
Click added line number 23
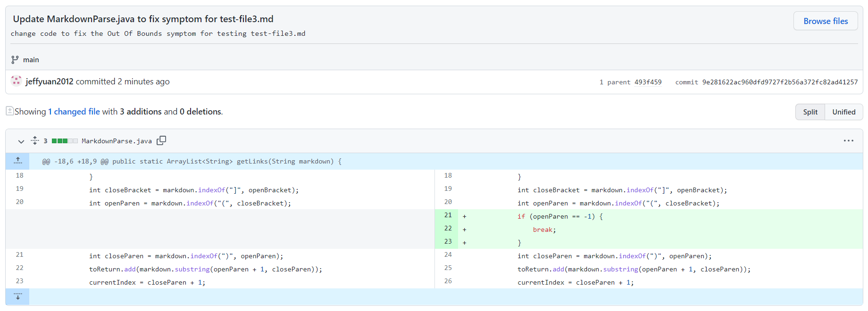tap(448, 242)
